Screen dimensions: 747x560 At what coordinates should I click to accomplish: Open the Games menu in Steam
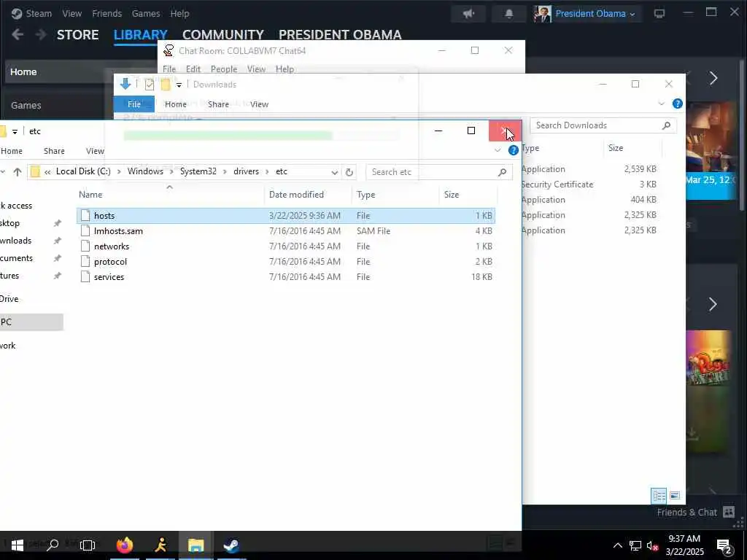(146, 13)
